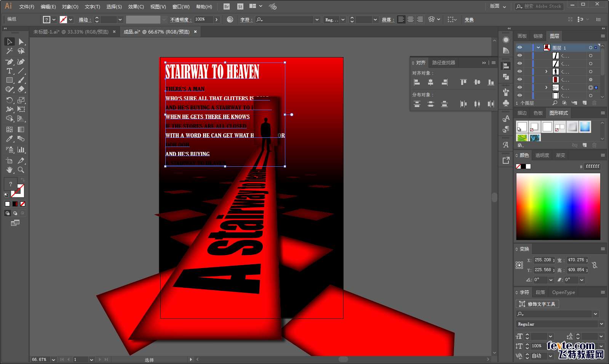Viewport: 609px width, 364px height.
Task: Switch to 未标题-1.ai document tab
Action: tap(71, 32)
